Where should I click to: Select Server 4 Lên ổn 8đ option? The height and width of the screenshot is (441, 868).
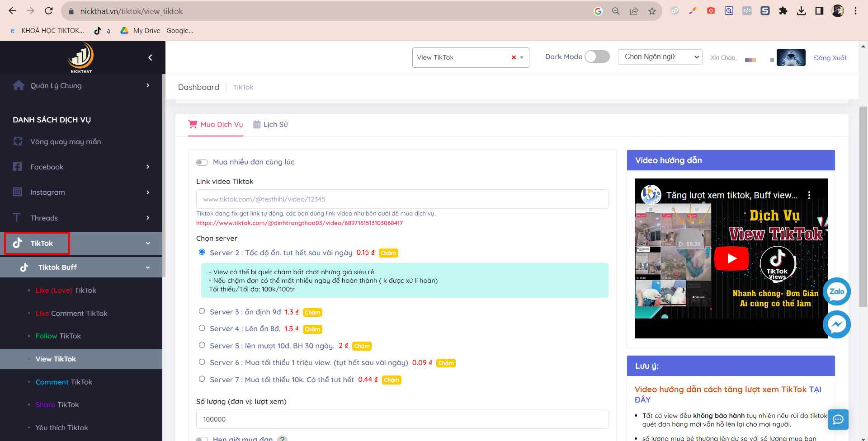[202, 328]
